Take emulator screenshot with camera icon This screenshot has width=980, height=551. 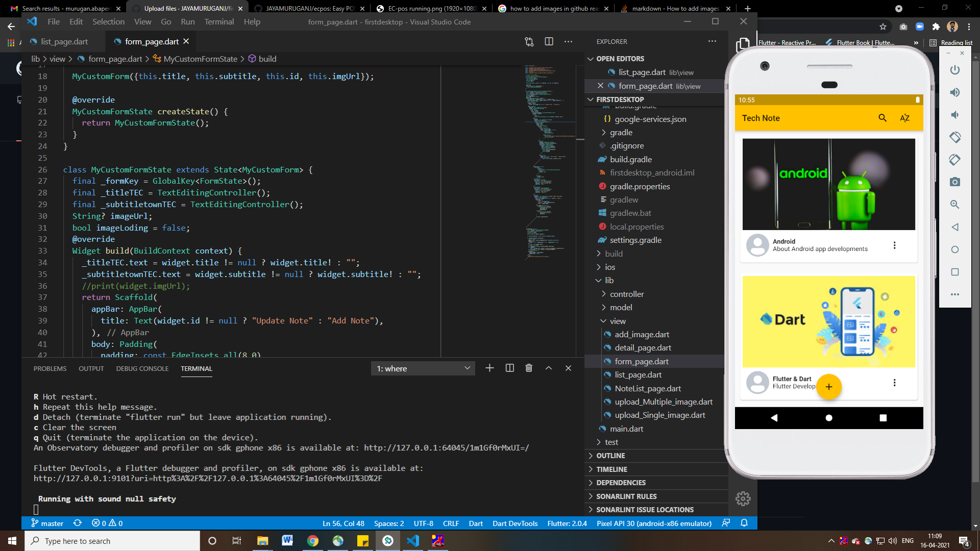coord(954,182)
